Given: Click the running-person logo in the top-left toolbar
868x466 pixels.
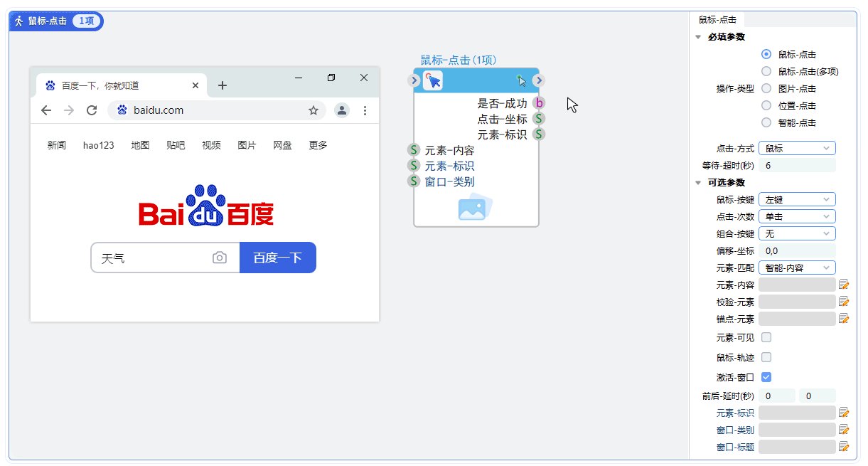Looking at the screenshot, I should tap(18, 21).
